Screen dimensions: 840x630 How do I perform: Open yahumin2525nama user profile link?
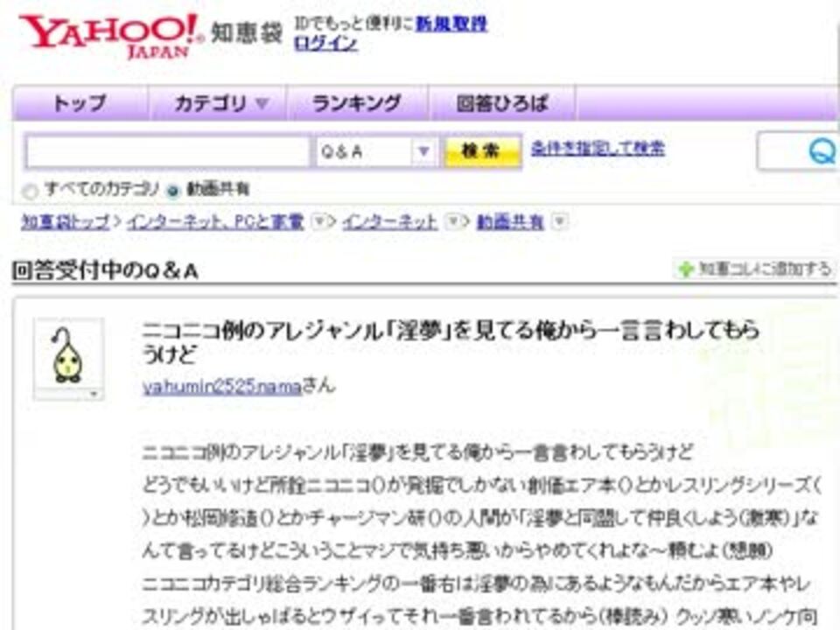[221, 387]
